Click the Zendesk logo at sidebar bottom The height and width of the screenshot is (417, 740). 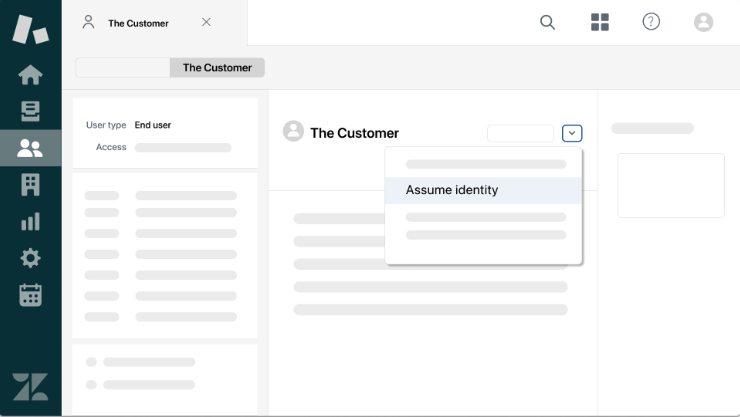pos(30,387)
